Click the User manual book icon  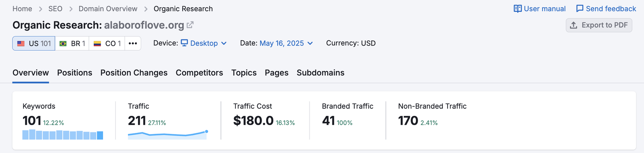coord(518,8)
